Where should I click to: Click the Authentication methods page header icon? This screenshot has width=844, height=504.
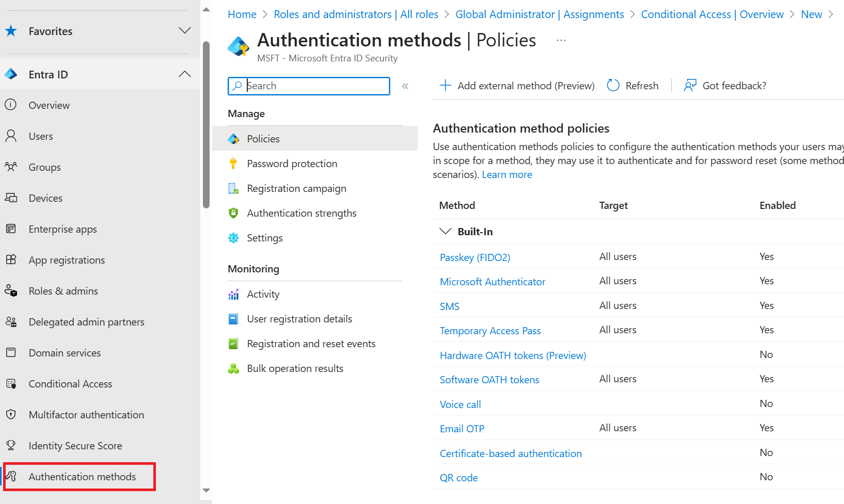click(x=238, y=47)
